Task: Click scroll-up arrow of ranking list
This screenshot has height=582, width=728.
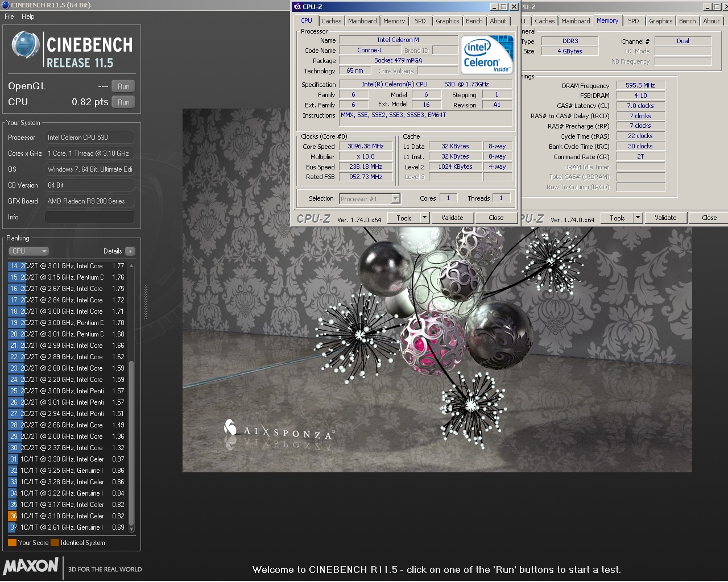Action: [132, 265]
